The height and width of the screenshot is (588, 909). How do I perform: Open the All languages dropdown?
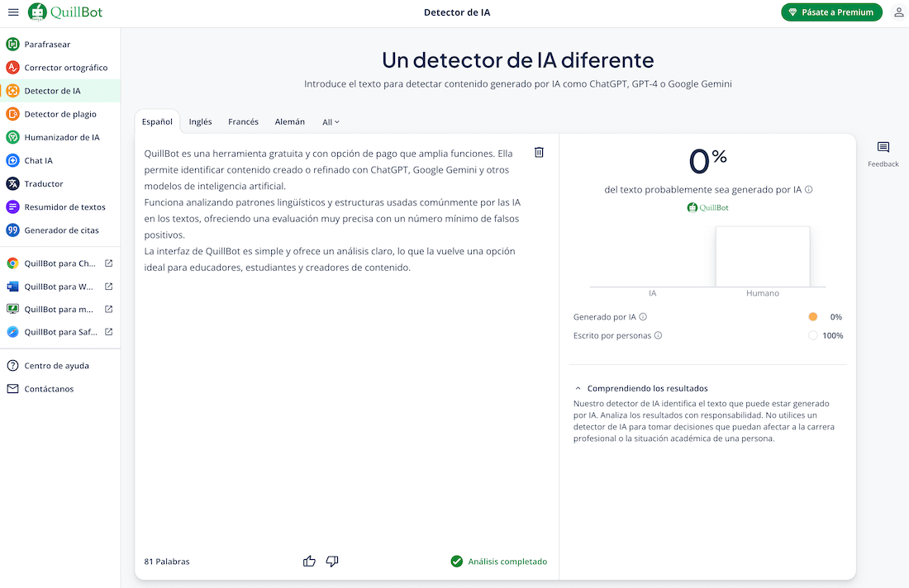(x=330, y=121)
